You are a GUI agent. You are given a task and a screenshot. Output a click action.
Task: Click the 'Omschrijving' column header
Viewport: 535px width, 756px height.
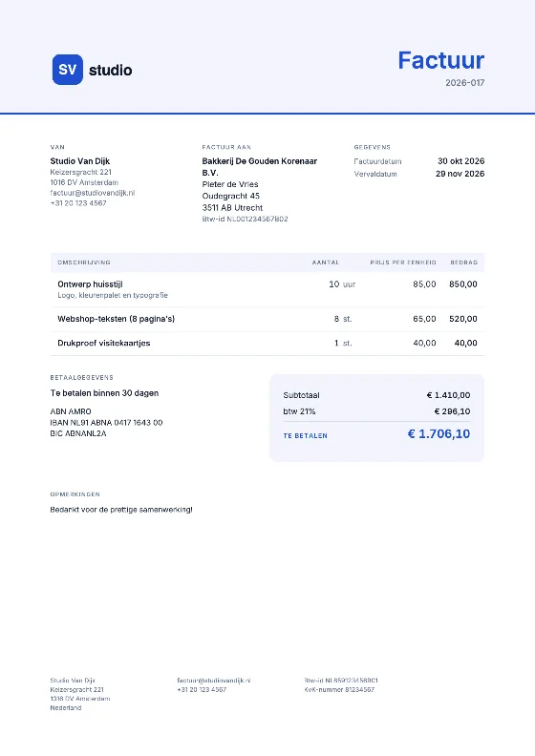84,262
